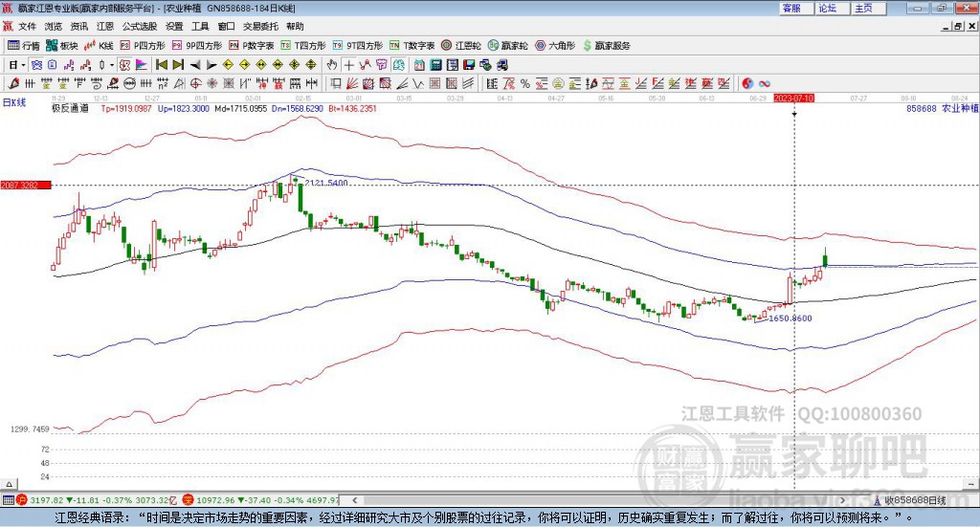Click the circled crosshair target tool
The height and width of the screenshot is (527, 980).
195,83
